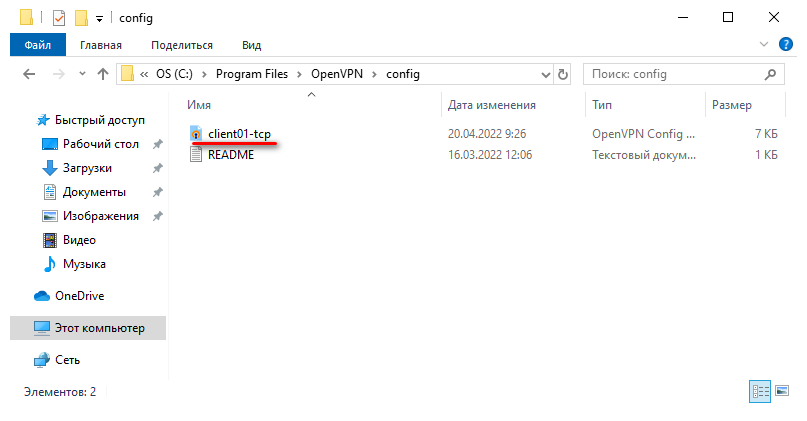Viewport: 807px width, 421px height.
Task: Open Quick access star icon
Action: pyautogui.click(x=43, y=120)
